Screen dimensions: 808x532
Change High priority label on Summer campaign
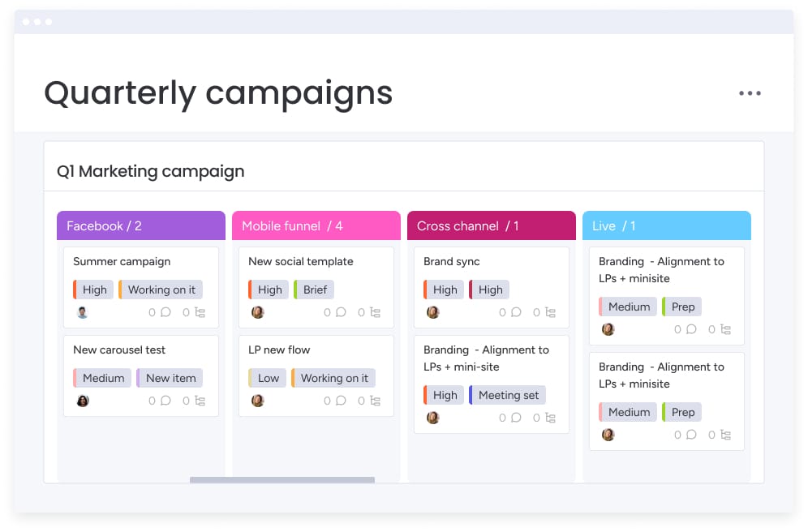tap(91, 290)
